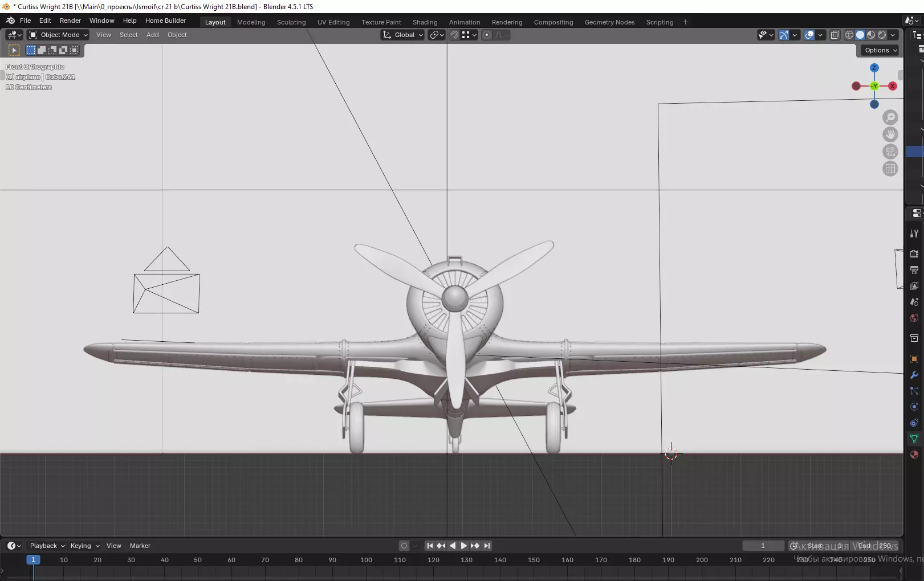Switch perspective/orthographic with the grid gizmo

[890, 169]
